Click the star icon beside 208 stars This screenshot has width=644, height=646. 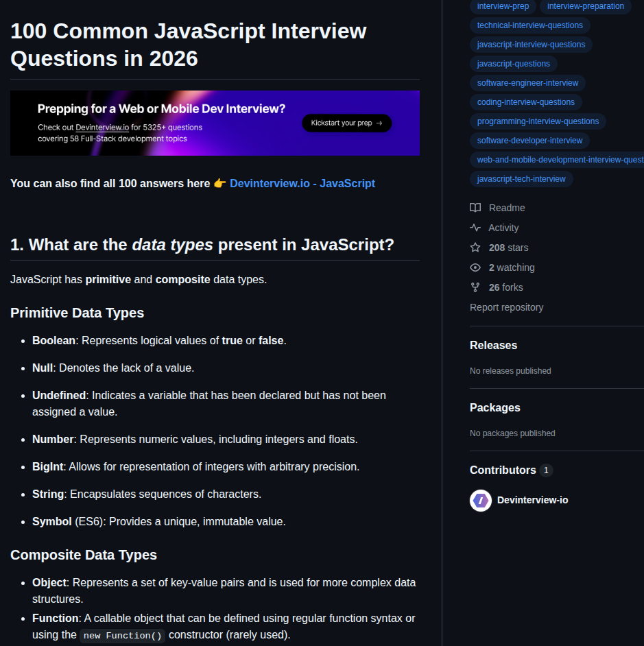tap(475, 247)
